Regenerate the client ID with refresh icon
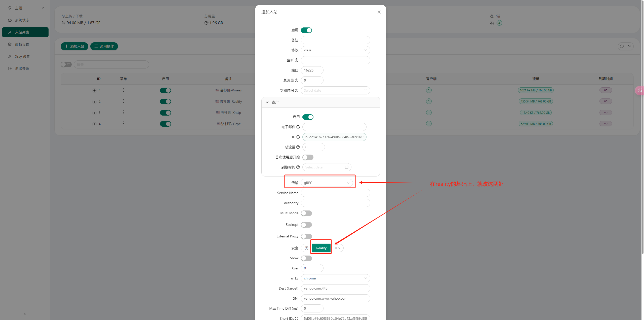 pyautogui.click(x=298, y=137)
